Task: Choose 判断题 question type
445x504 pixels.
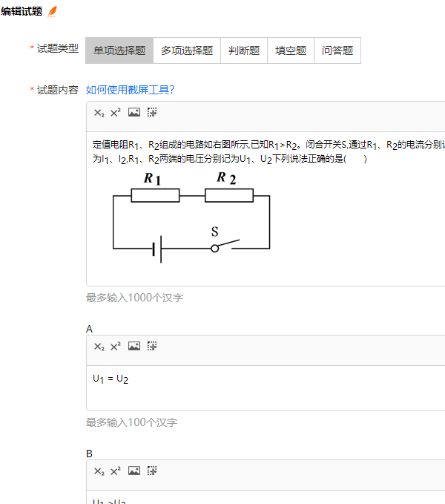Action: coord(244,50)
